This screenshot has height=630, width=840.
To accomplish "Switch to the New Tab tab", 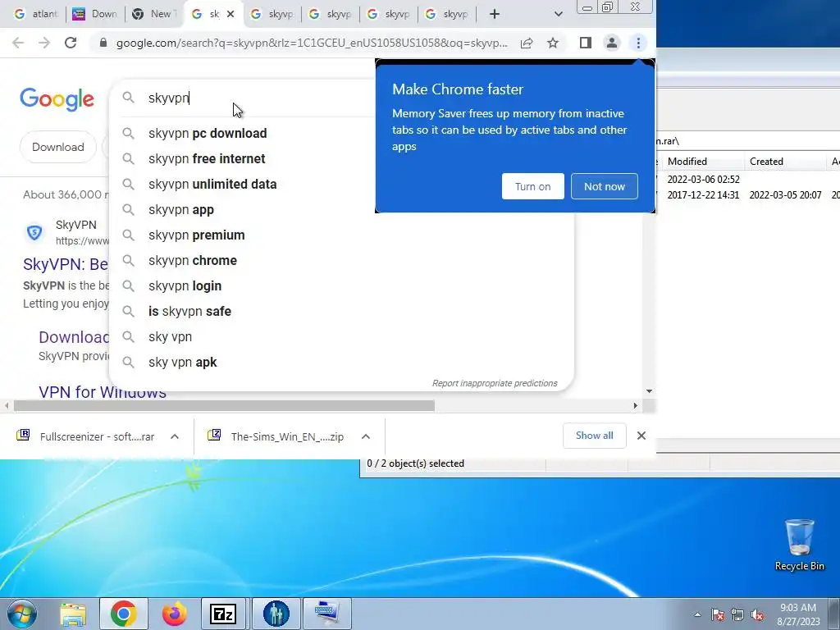I will coord(154,15).
